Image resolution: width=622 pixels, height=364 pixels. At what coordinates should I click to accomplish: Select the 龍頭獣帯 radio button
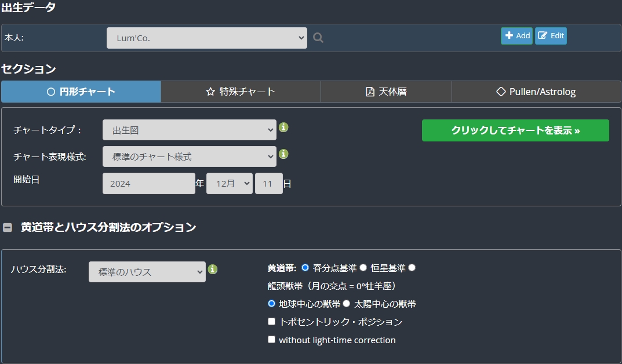[412, 268]
